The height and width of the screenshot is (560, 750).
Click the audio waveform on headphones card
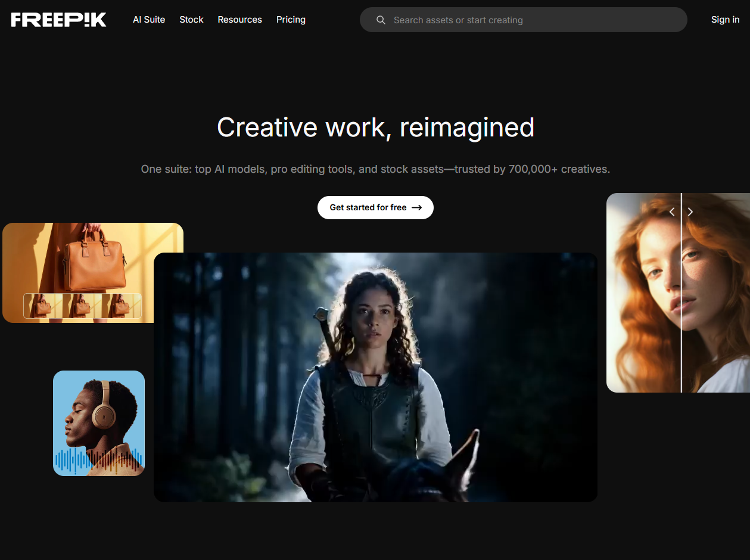(98, 459)
